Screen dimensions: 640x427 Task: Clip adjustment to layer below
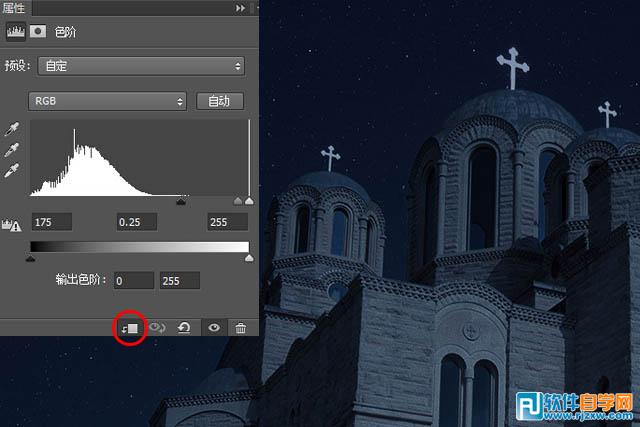click(x=130, y=328)
